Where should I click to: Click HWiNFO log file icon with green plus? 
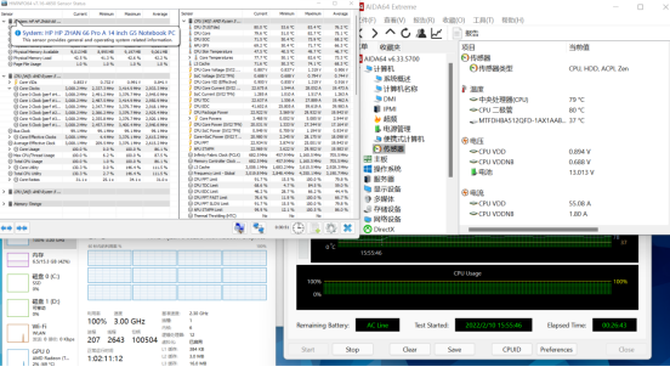click(315, 228)
